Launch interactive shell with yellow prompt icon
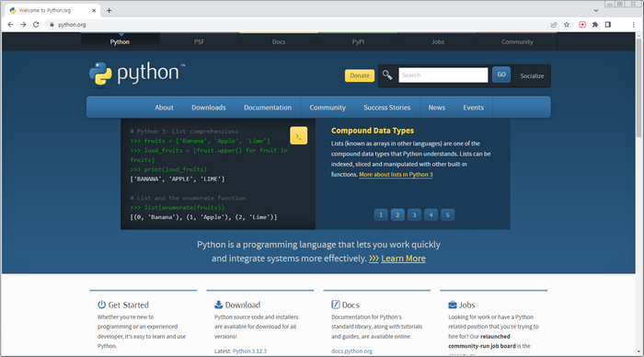The height and width of the screenshot is (357, 644). [x=299, y=135]
